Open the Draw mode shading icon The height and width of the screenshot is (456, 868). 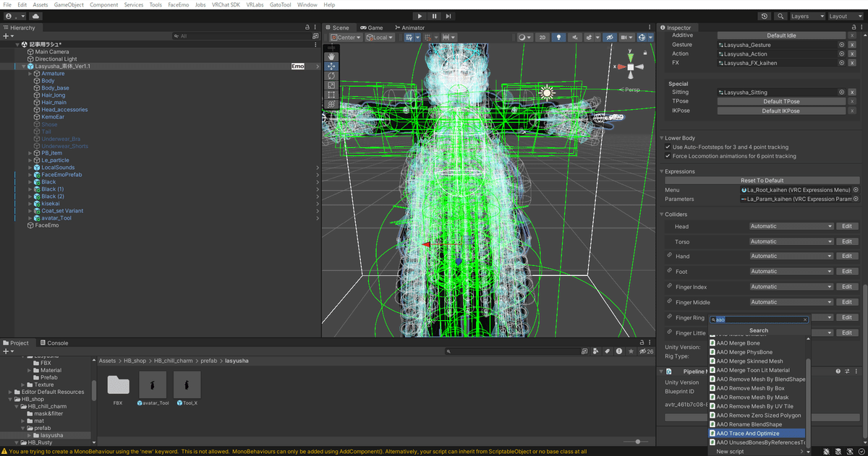click(524, 38)
